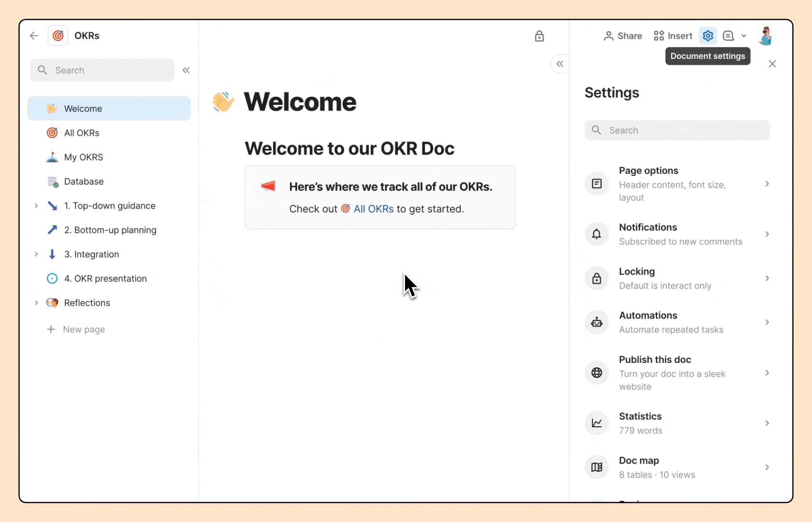Click the Share button

623,36
